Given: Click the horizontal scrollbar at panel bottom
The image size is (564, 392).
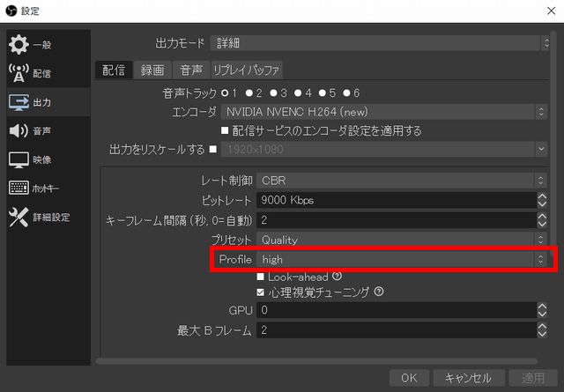Looking at the screenshot, I should pyautogui.click(x=316, y=361).
